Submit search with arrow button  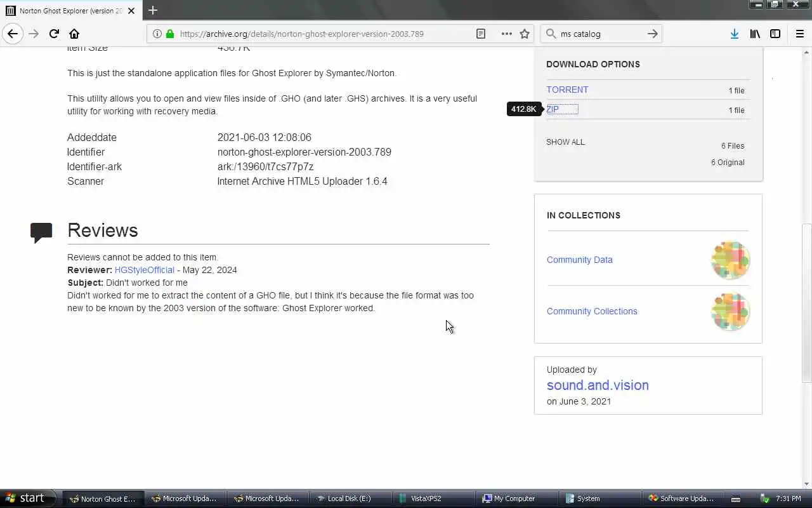click(652, 34)
